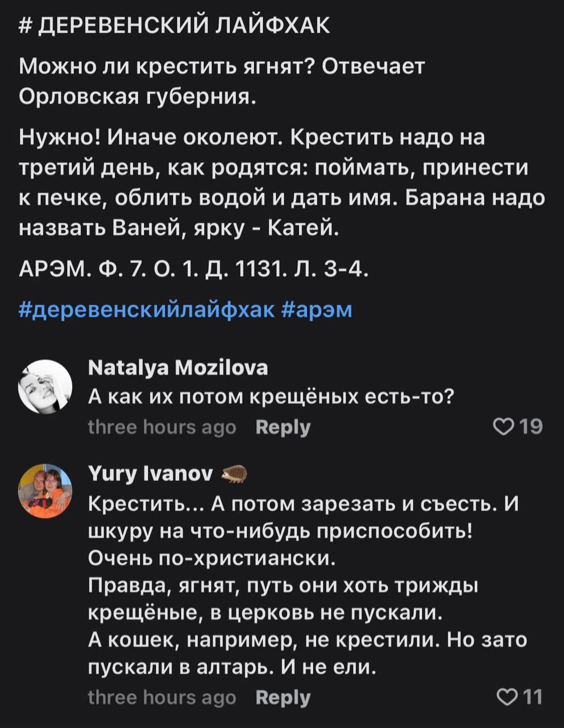Like Natalya Mozilova's comment with the heart

tap(503, 427)
